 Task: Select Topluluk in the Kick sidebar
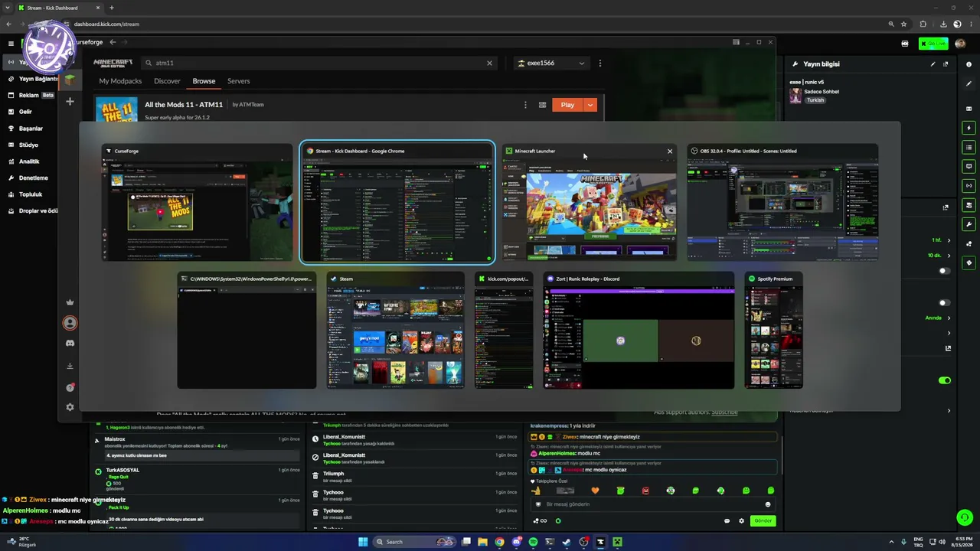(31, 194)
